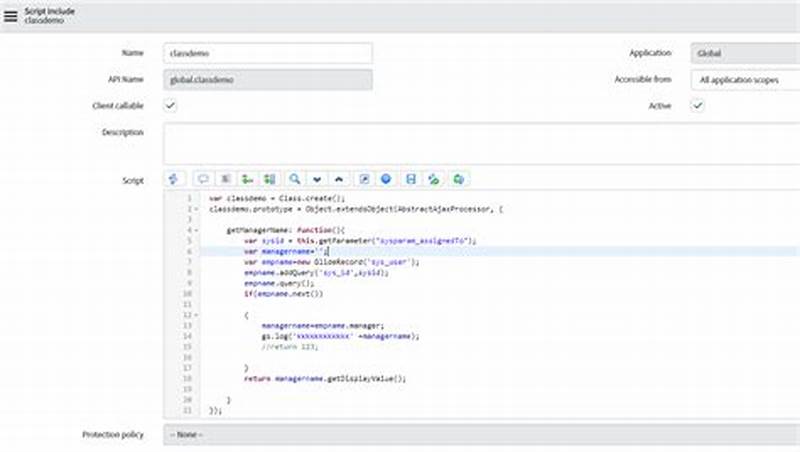Click the Name field label
Screen dimensions: 800x452
(x=133, y=53)
